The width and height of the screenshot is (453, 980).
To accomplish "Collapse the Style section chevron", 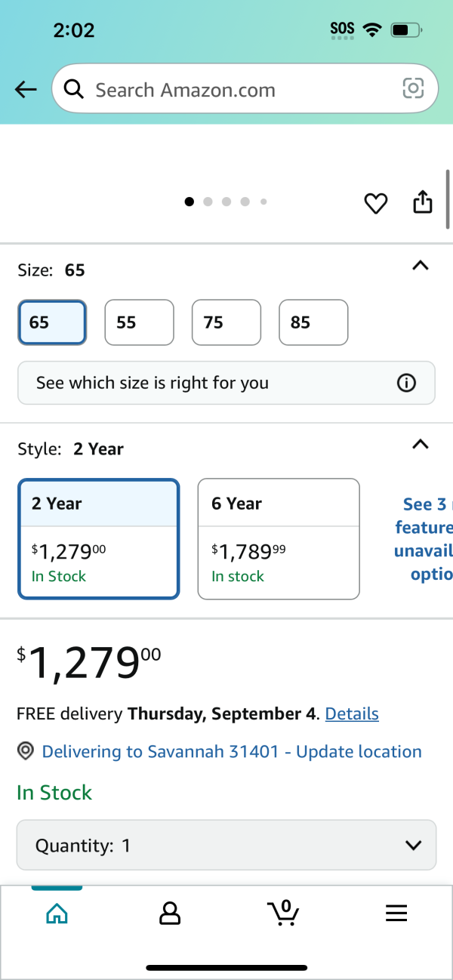I will (421, 444).
